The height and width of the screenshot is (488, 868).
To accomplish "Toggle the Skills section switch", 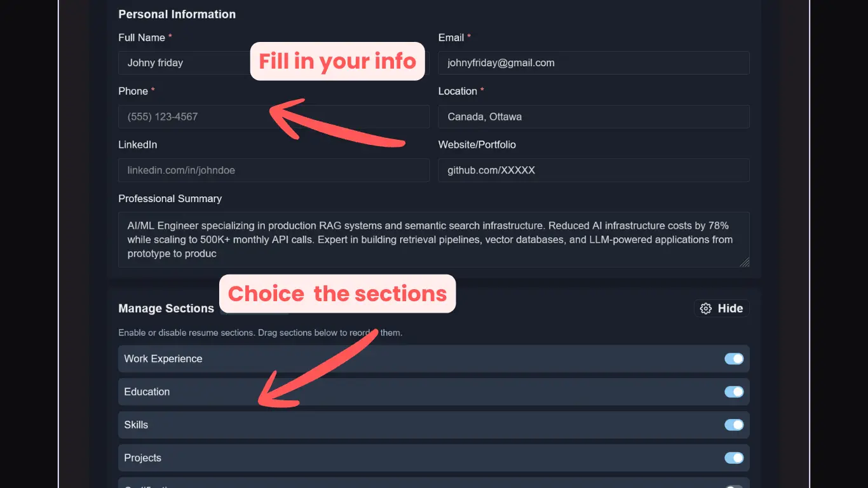I will pyautogui.click(x=734, y=425).
